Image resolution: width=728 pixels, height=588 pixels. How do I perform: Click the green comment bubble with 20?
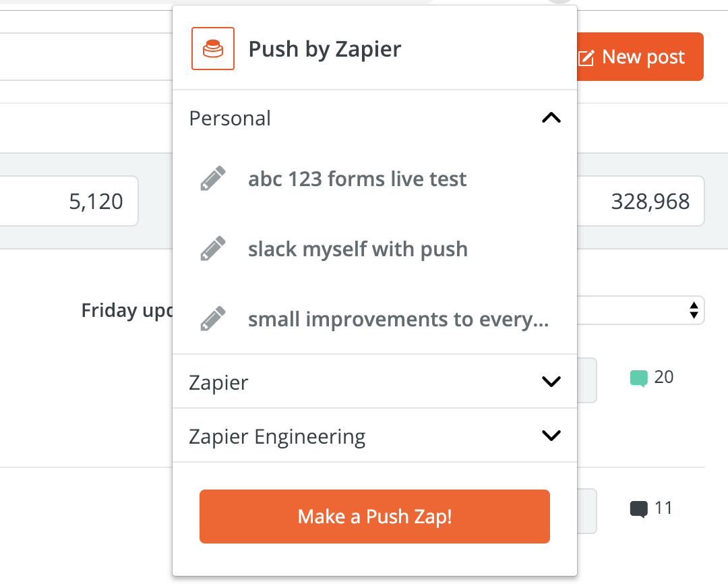coord(638,378)
